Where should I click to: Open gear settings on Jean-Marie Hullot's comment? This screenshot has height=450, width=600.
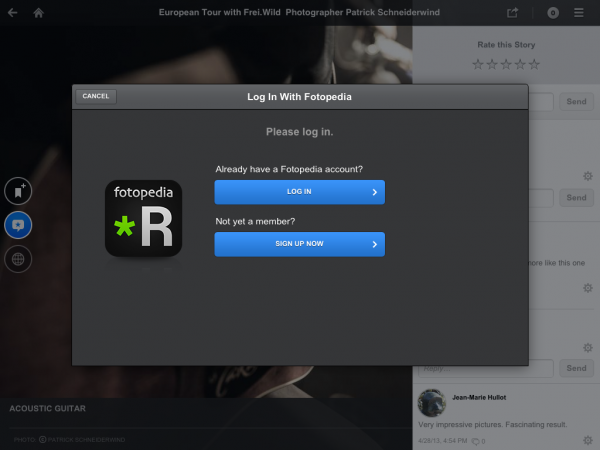click(588, 440)
